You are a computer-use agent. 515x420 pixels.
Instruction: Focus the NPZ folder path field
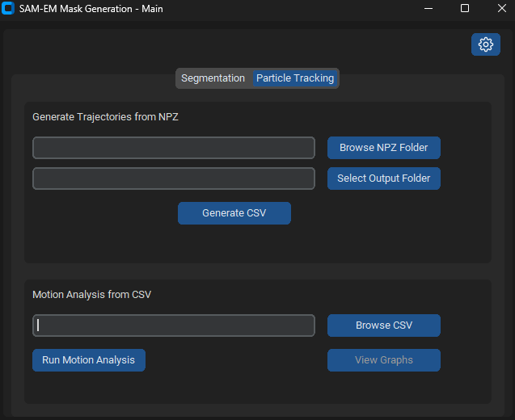tap(173, 148)
